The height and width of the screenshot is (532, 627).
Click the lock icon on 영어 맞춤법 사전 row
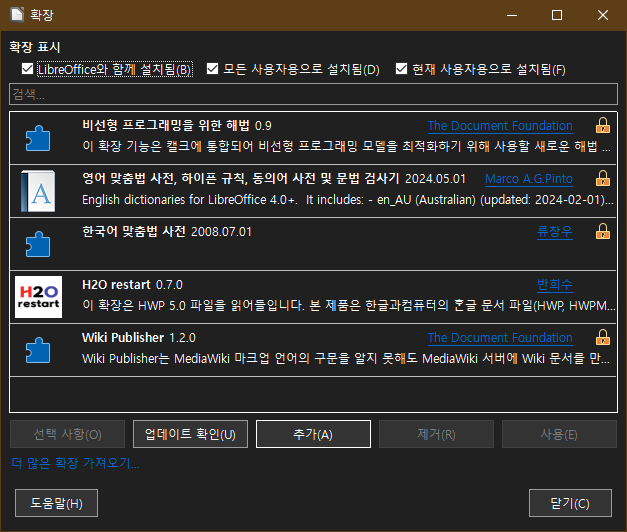tap(603, 178)
